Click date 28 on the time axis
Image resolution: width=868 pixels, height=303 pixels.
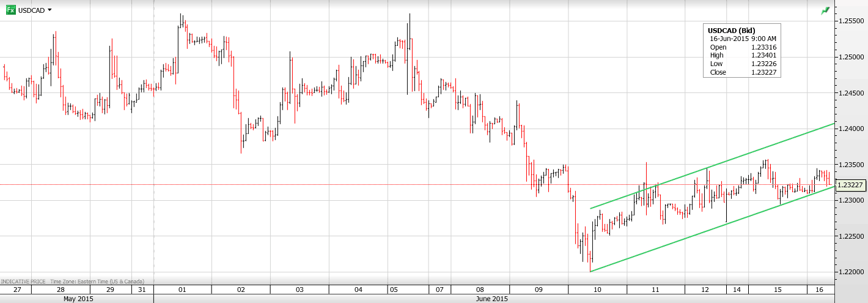61,290
